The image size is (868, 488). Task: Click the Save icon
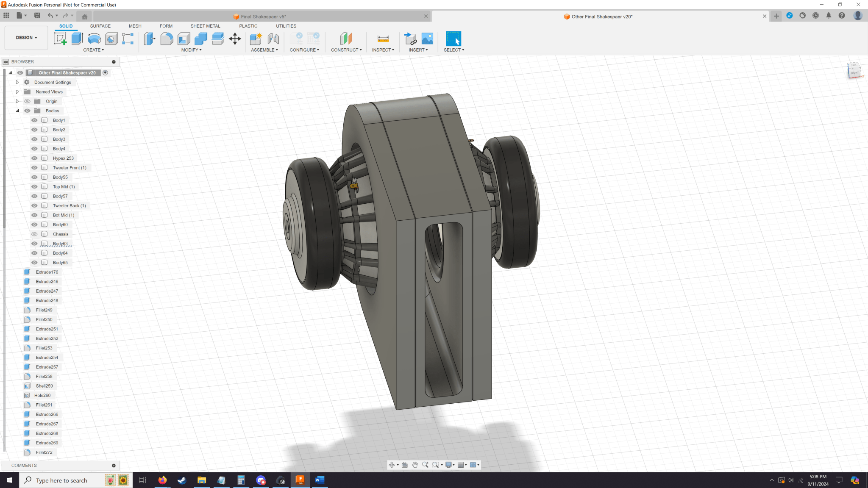click(37, 16)
